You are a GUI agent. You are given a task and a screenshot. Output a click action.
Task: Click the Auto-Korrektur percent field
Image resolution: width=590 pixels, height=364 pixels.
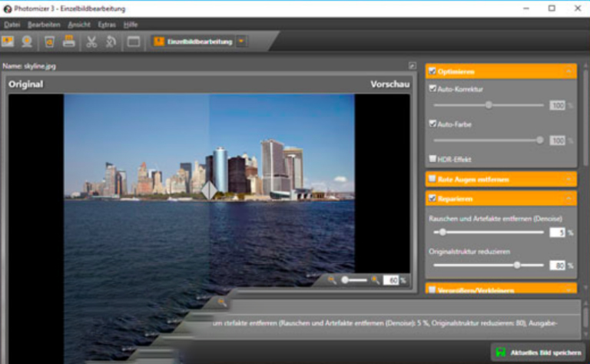point(557,105)
